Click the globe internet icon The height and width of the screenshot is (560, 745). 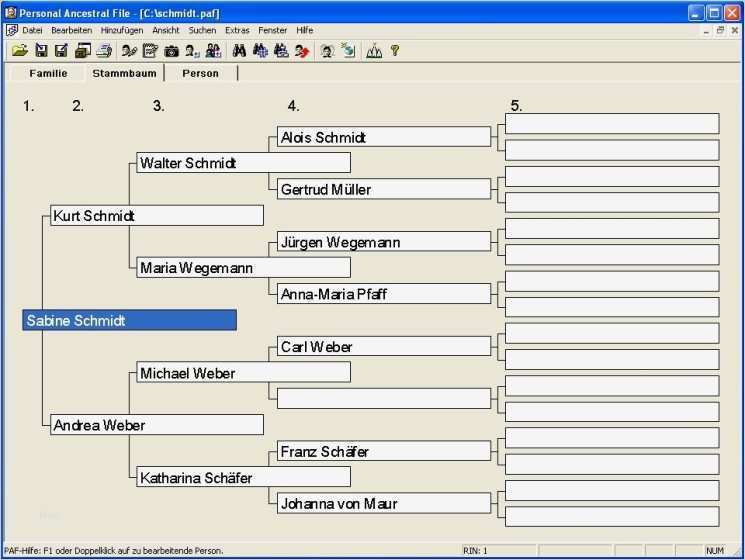348,50
